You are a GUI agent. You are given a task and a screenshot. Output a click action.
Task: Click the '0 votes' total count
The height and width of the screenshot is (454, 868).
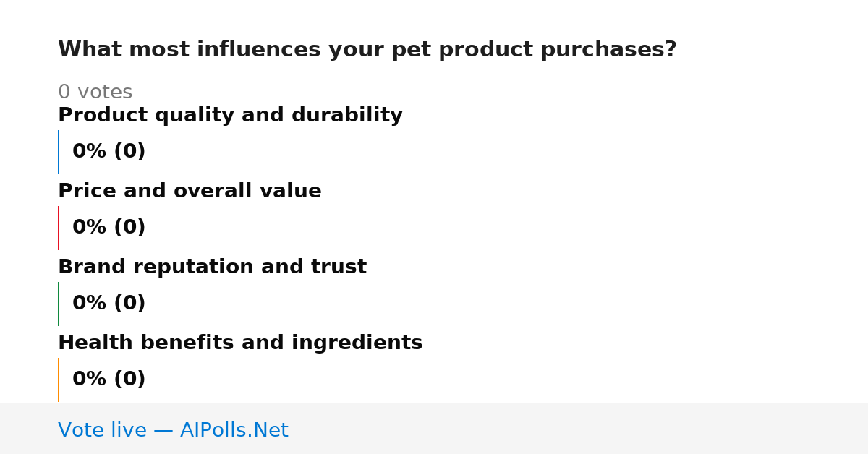tap(95, 93)
